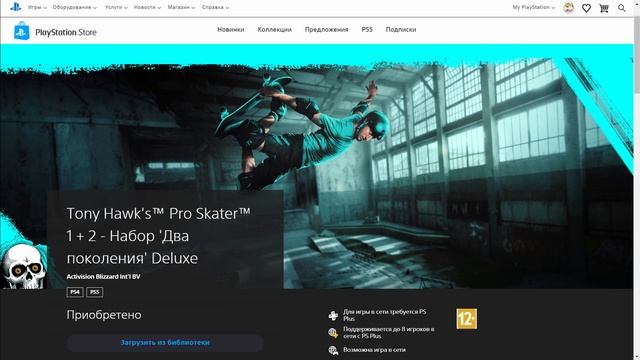Click the PS Plus required icon

(333, 316)
